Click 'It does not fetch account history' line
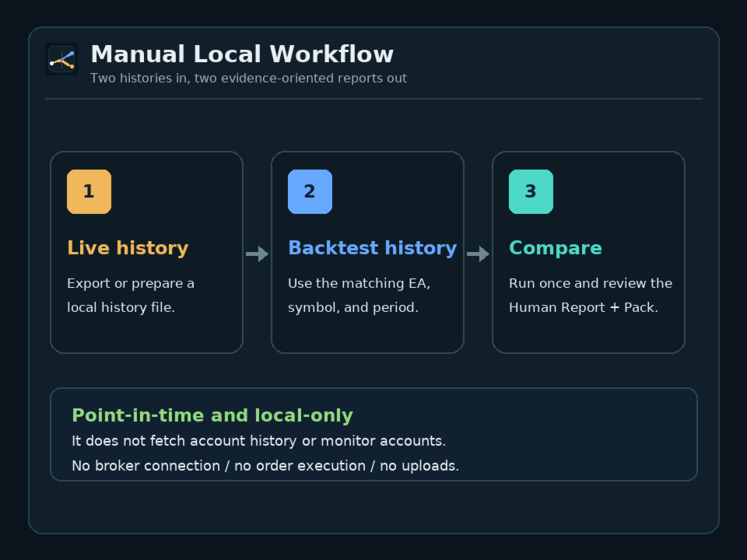The height and width of the screenshot is (560, 747). click(x=258, y=441)
